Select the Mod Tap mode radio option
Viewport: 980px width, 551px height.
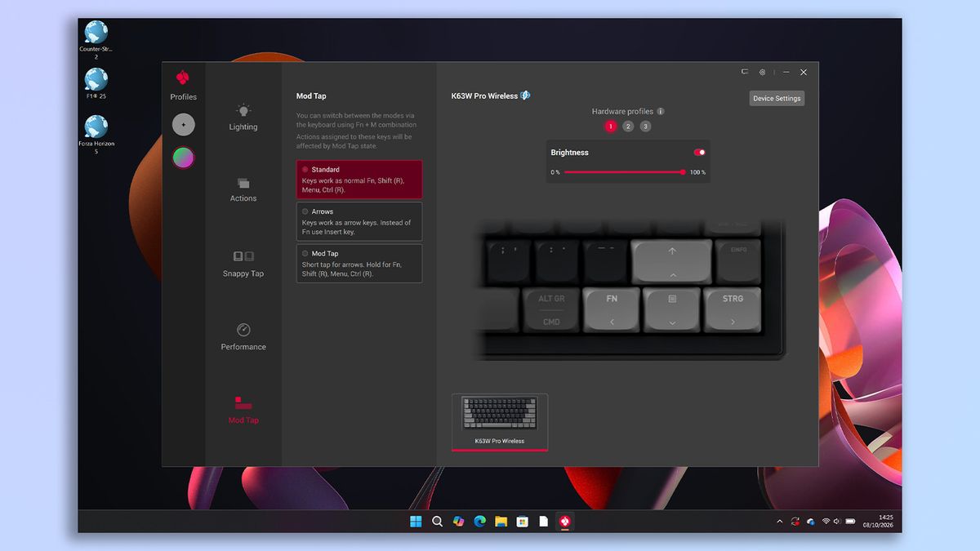[x=305, y=253]
